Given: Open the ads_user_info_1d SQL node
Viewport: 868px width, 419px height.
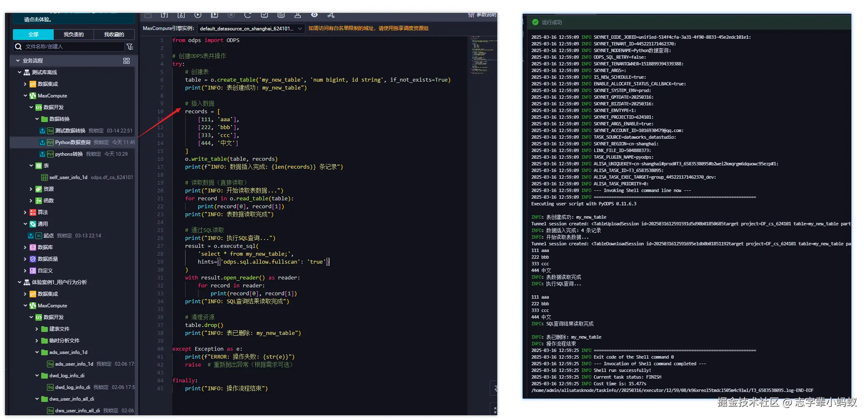Looking at the screenshot, I should click(74, 364).
